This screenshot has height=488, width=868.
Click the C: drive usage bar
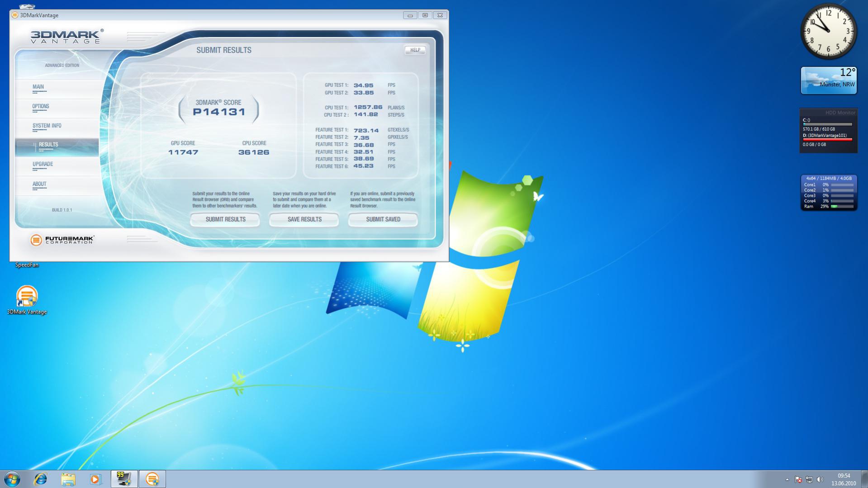(827, 124)
